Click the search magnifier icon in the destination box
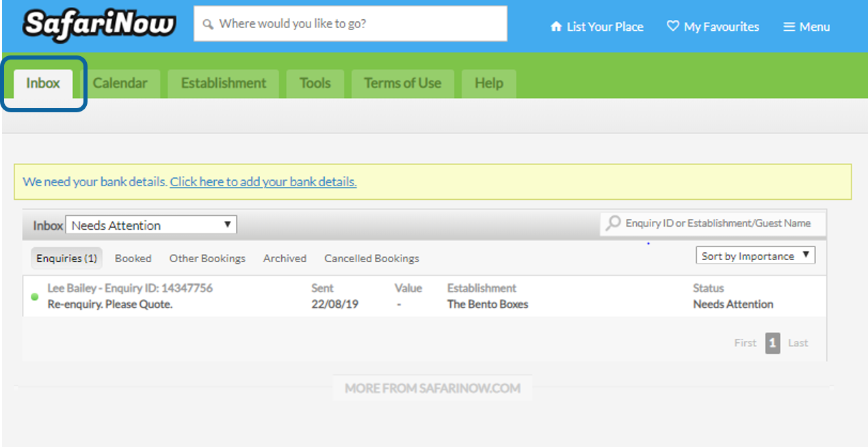The width and height of the screenshot is (868, 447). pyautogui.click(x=209, y=25)
